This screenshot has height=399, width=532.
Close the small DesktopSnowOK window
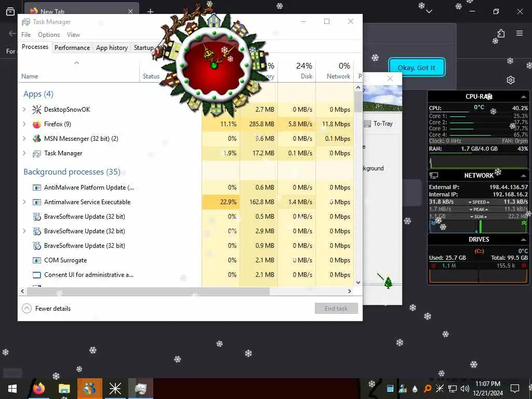(390, 79)
